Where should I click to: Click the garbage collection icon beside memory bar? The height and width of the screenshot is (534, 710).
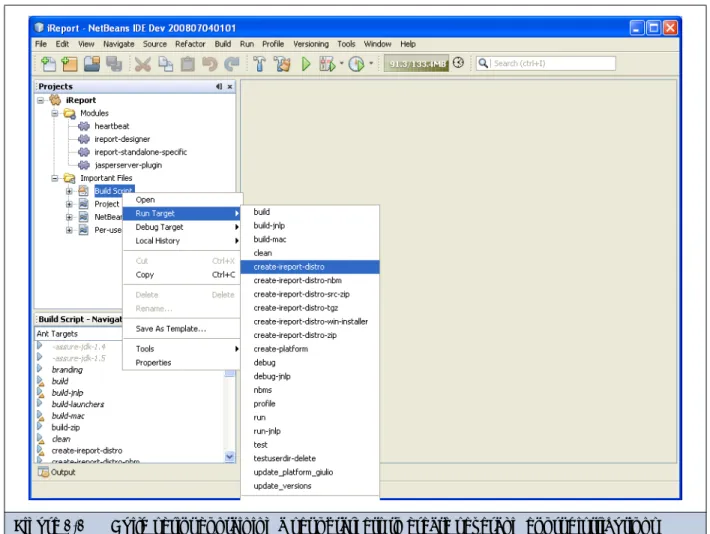click(458, 63)
